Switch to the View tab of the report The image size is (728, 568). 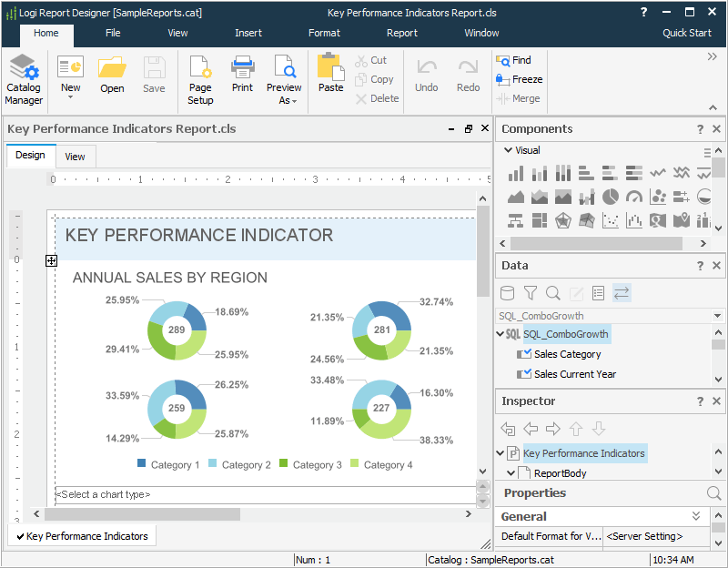(75, 157)
